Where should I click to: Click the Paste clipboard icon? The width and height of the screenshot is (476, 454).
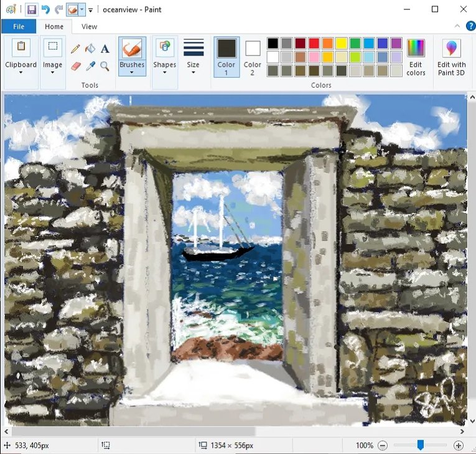21,47
